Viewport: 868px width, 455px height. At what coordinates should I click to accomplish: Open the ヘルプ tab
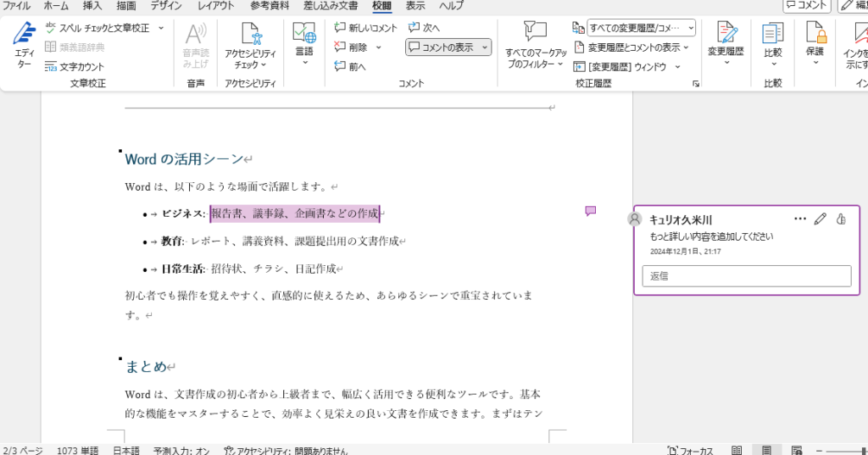click(x=451, y=6)
